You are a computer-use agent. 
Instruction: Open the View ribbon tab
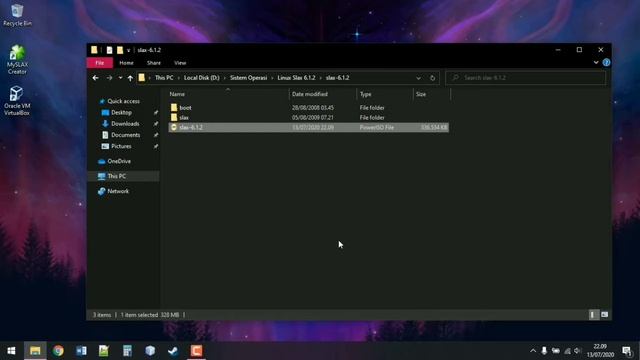tap(180, 63)
